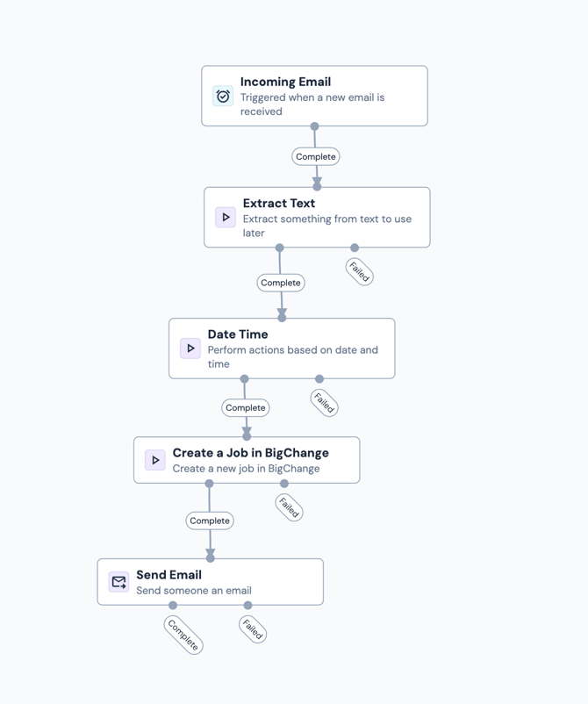Click Failed label under Date Time
This screenshot has width=588, height=704.
tap(325, 404)
